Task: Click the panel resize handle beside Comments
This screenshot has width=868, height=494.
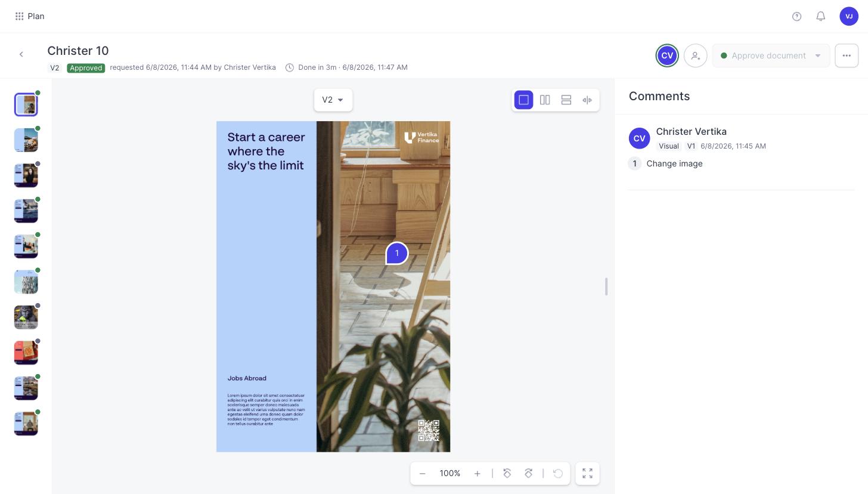Action: (x=606, y=286)
